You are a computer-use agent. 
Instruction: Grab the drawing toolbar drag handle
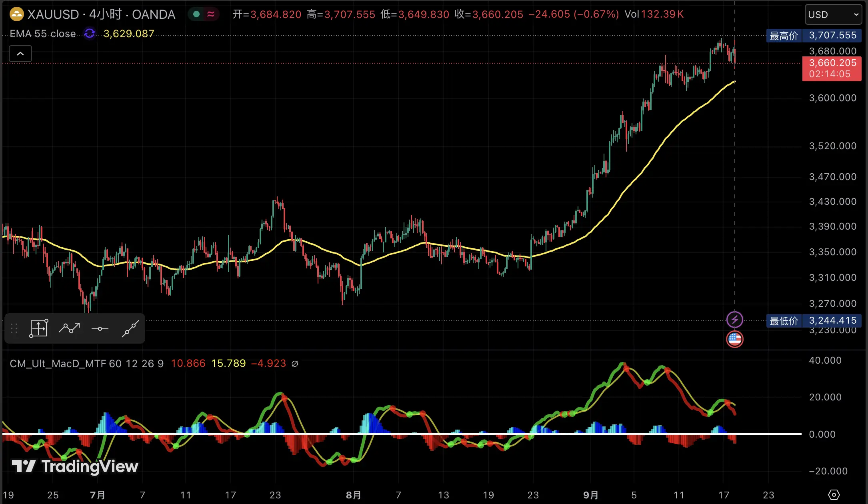pos(14,329)
